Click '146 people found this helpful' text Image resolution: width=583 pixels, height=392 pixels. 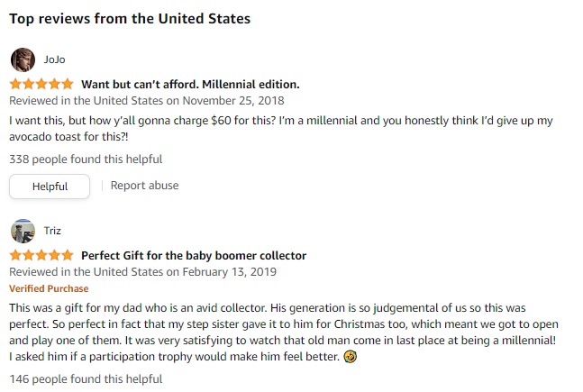tap(86, 380)
